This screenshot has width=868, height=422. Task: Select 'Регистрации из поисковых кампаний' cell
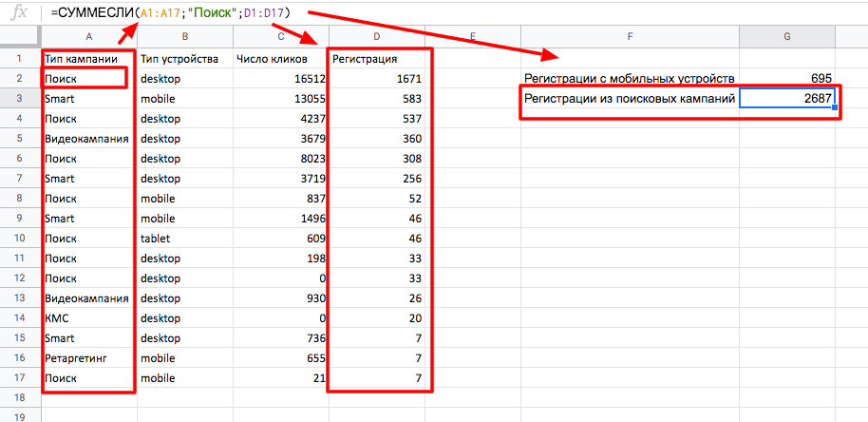click(630, 99)
